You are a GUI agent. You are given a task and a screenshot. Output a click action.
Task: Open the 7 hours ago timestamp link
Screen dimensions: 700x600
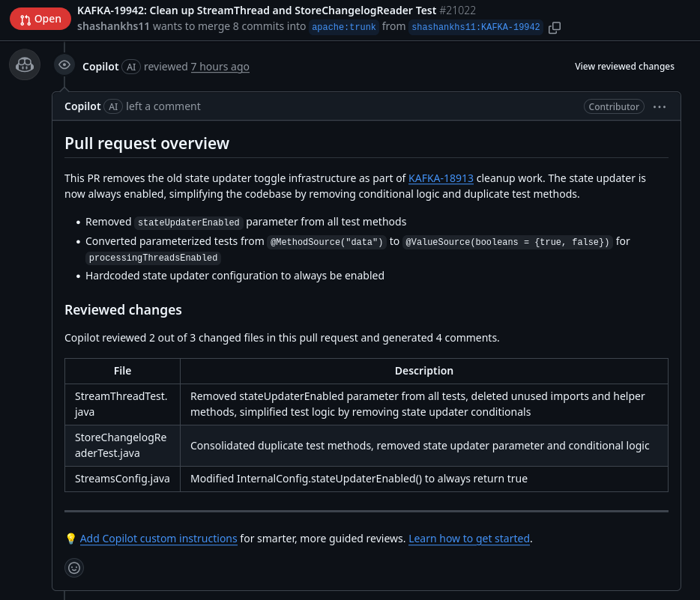[x=220, y=67]
